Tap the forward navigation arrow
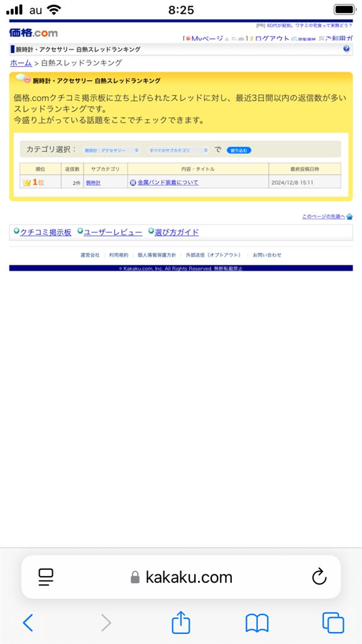Screen dimensions: 362x644 (106, 623)
